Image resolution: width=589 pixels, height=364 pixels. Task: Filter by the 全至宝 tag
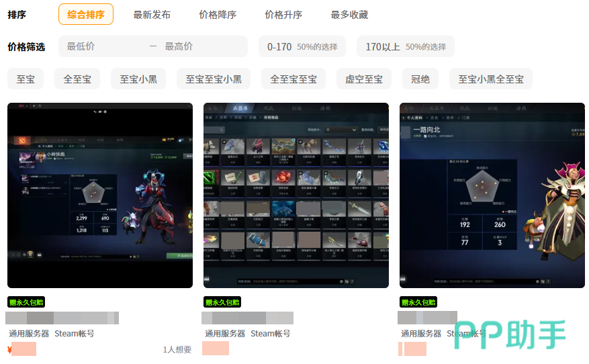pyautogui.click(x=77, y=79)
